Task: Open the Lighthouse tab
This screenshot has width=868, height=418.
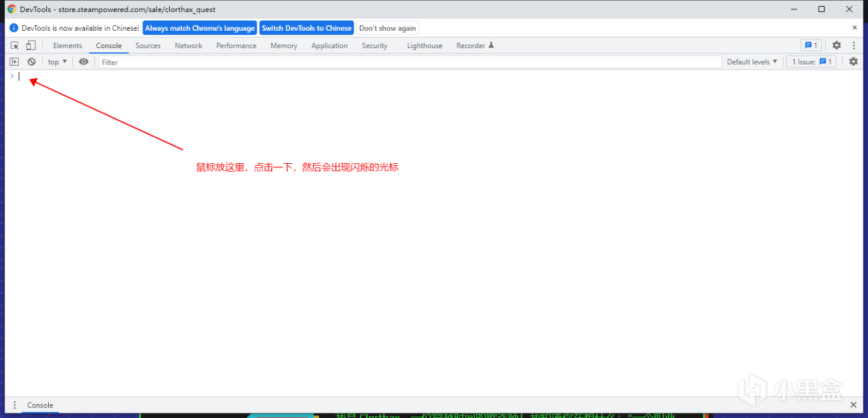Action: 425,45
